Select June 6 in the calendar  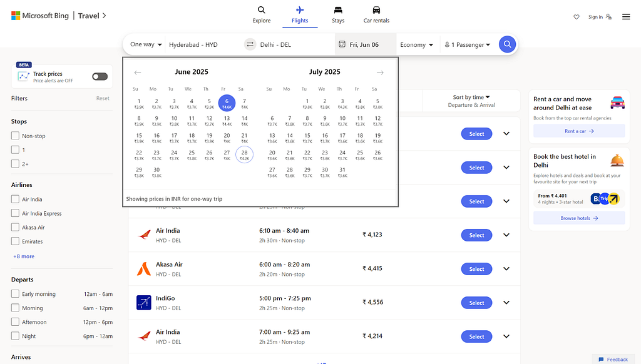(227, 103)
